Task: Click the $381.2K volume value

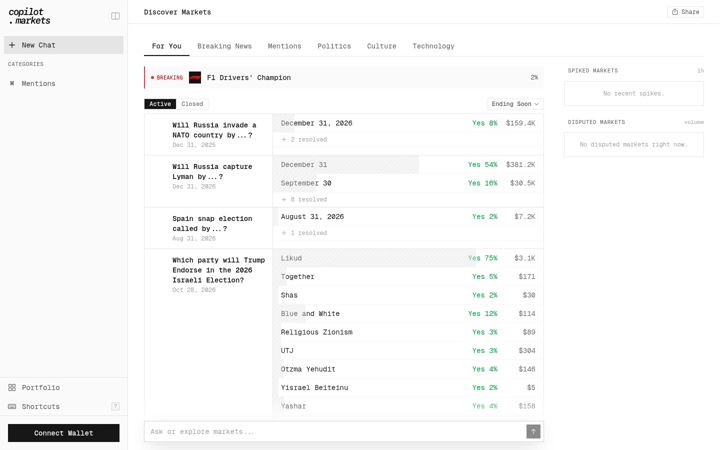Action: [520, 165]
